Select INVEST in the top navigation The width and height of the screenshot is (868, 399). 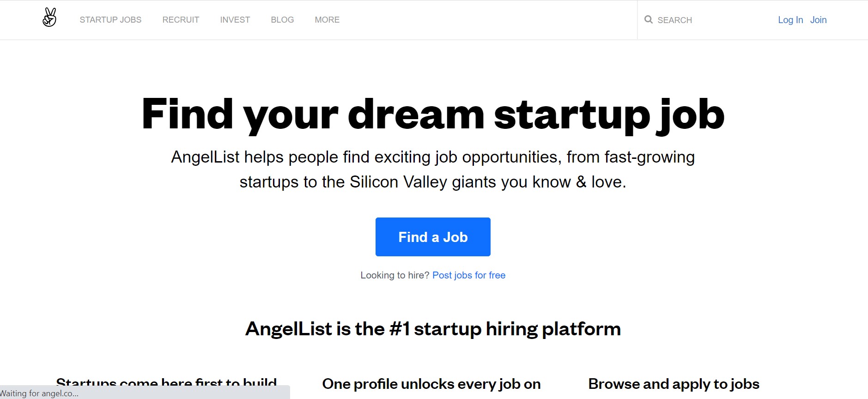pyautogui.click(x=235, y=20)
